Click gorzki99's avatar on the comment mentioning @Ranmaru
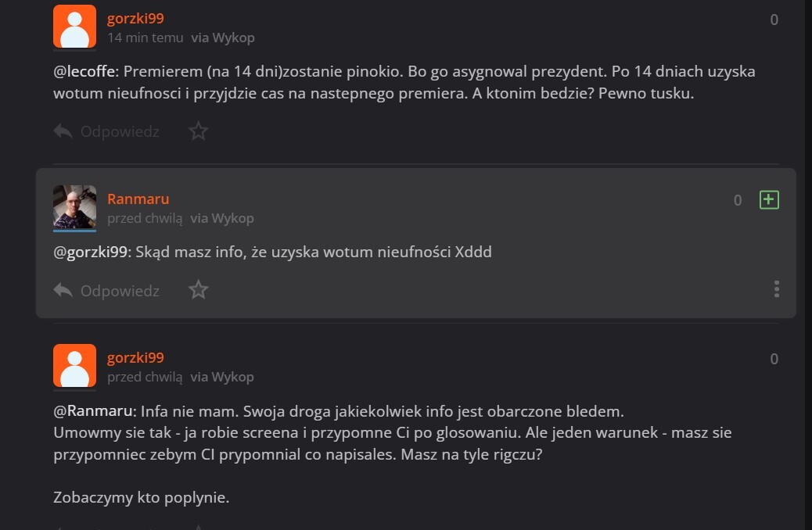 [74, 366]
